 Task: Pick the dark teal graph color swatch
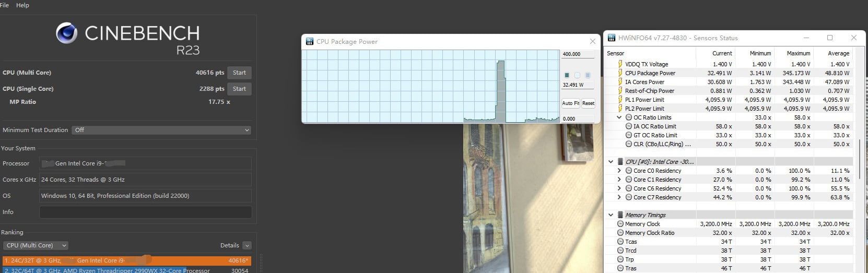(567, 75)
